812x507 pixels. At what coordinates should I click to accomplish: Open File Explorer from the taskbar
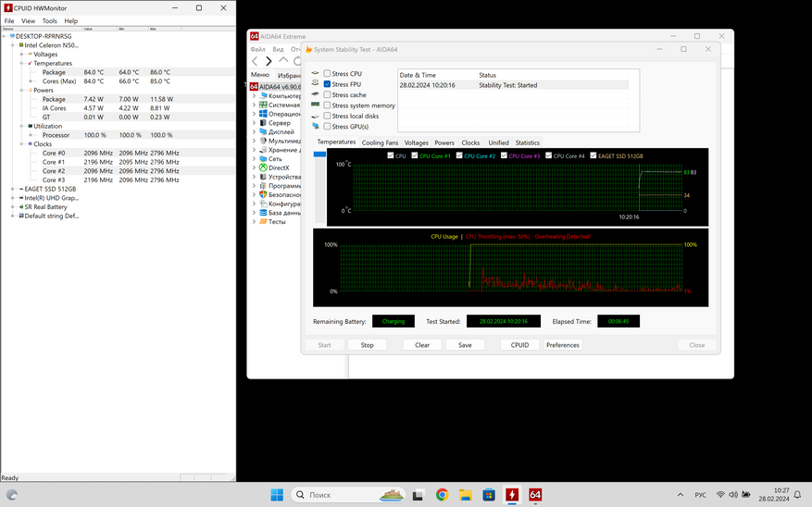[x=466, y=495]
